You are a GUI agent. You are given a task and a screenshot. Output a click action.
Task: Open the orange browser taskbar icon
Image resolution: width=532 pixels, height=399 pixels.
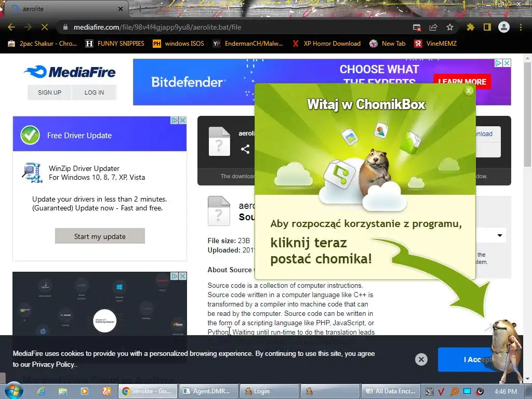tap(107, 391)
